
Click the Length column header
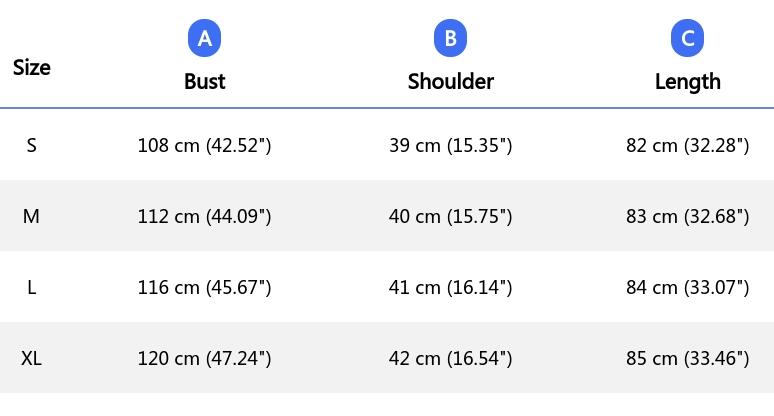(x=688, y=82)
